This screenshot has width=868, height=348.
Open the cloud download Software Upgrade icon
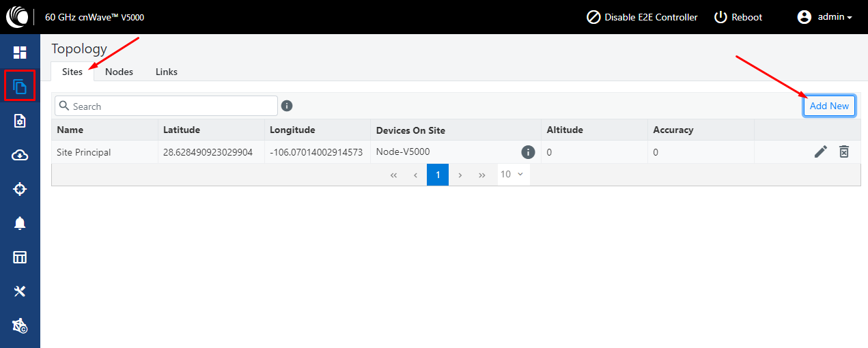coord(20,155)
